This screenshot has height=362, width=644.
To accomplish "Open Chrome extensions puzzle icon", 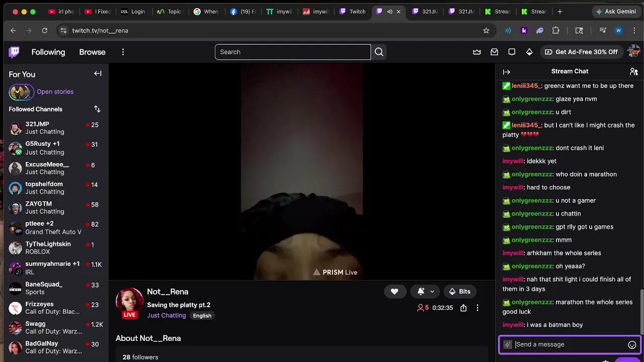I will click(x=556, y=31).
